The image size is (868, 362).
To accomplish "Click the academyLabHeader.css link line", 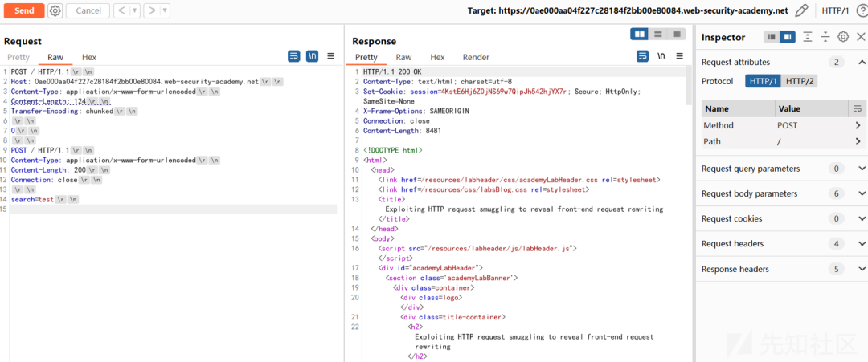I will [x=519, y=180].
